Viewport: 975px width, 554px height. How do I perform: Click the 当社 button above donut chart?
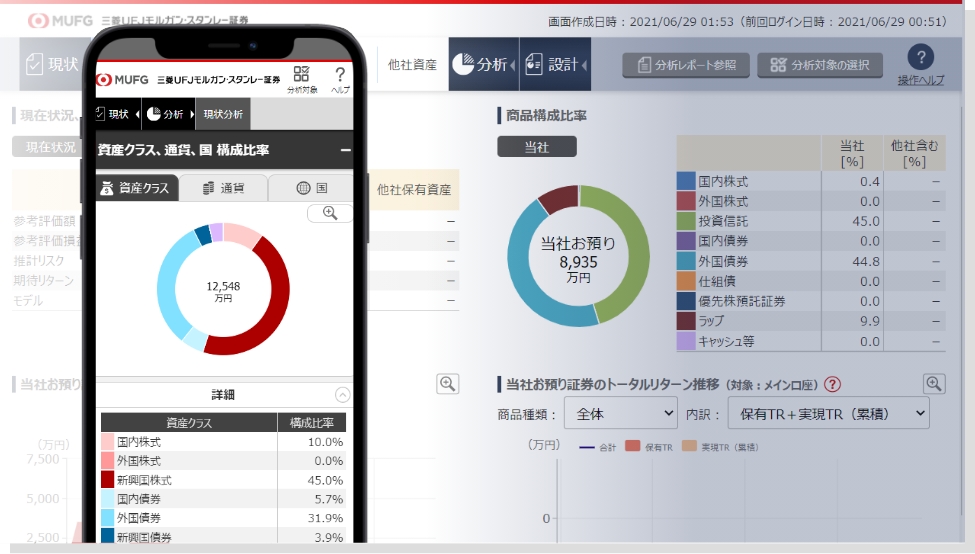537,147
